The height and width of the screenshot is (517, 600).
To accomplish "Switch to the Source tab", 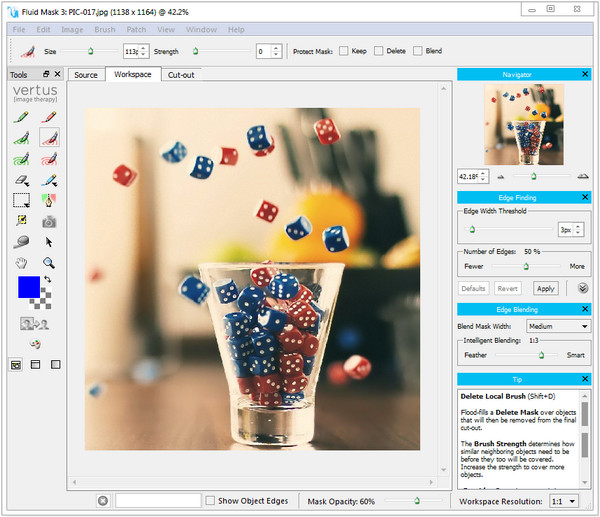I will (86, 75).
